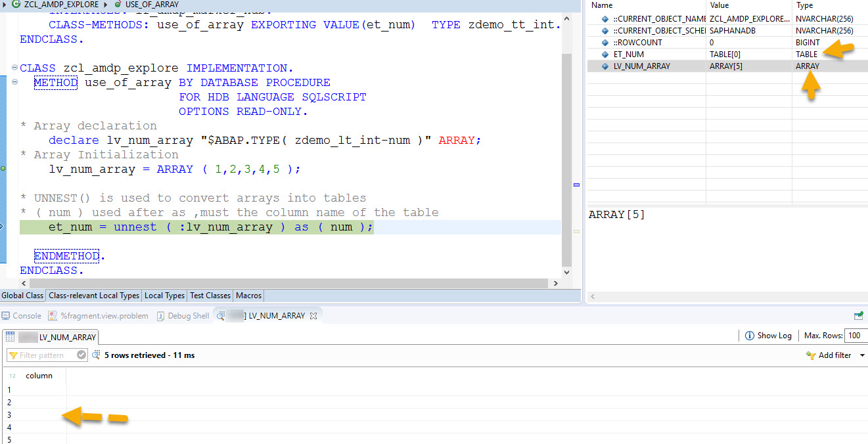Click the SQL icon next to rows retrieved message
Screen dimensions: 868x444
point(95,354)
